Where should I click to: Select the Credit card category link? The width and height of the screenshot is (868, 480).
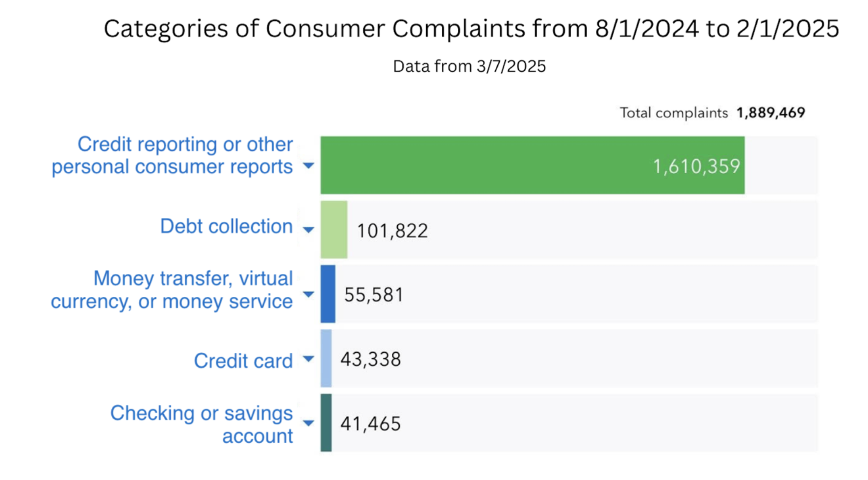243,361
